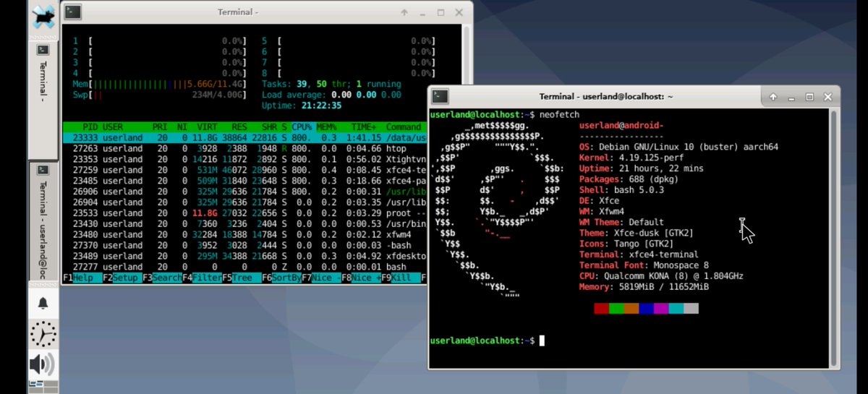Click the green neofetch color block

616,309
